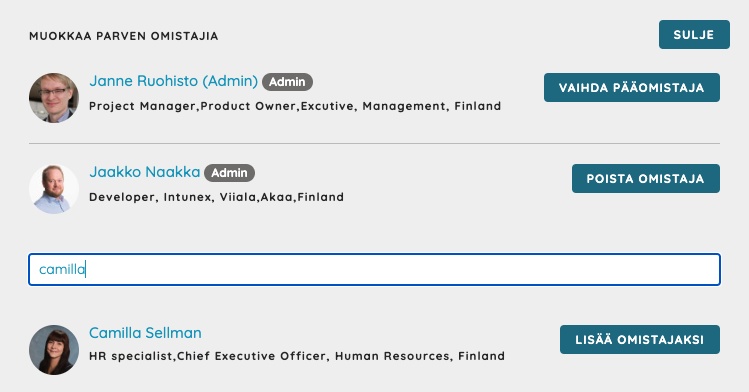The height and width of the screenshot is (392, 749).
Task: Click the VAIHDA PÄÄOMISTAJA button
Action: 631,87
